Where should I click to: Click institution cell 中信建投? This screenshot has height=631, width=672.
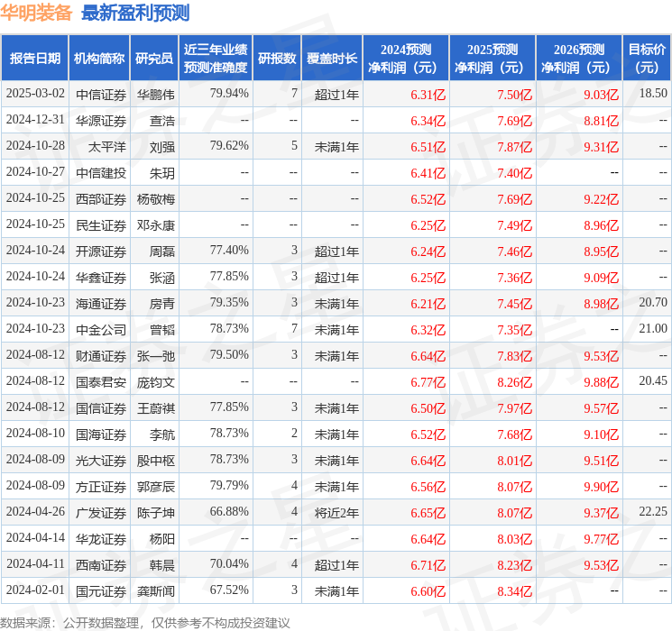click(x=101, y=173)
